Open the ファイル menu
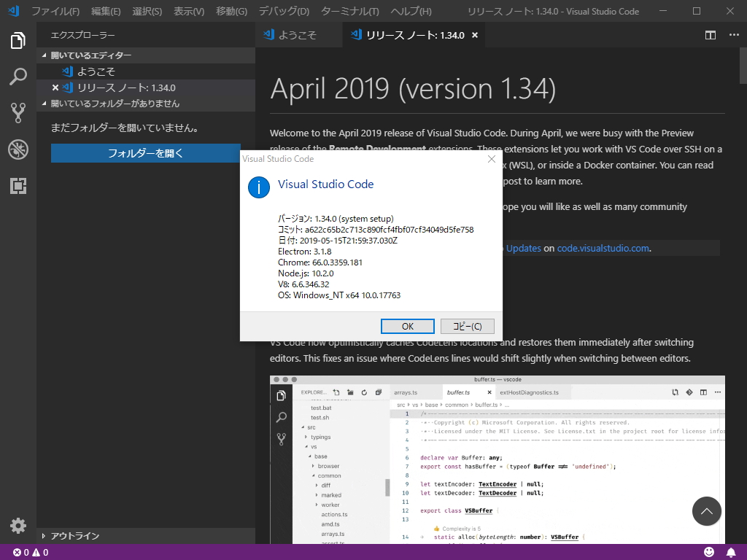 56,11
